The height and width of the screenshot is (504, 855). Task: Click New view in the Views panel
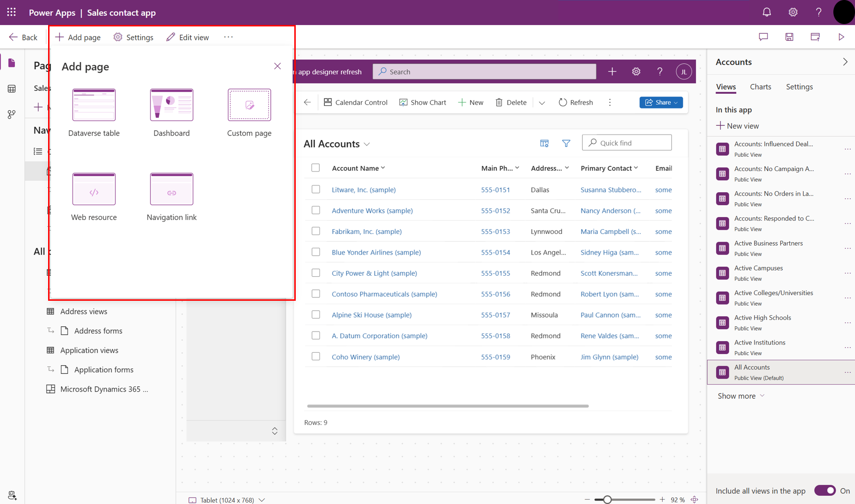742,125
